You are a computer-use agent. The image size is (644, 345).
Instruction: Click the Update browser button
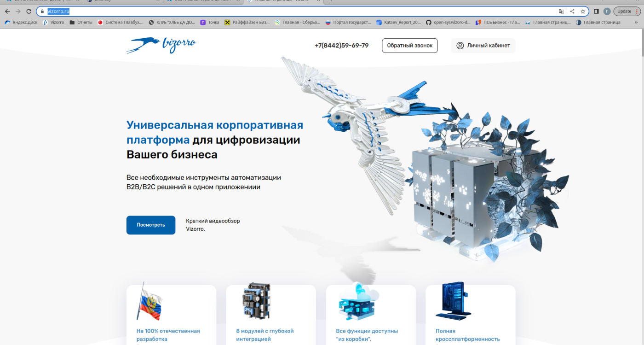click(x=623, y=11)
